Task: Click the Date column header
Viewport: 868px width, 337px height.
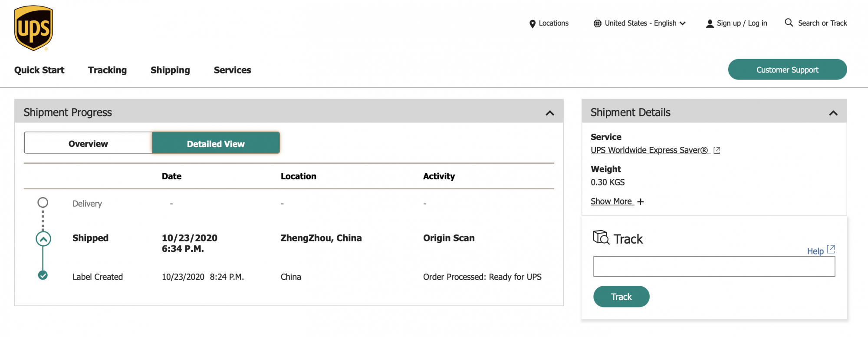Action: click(171, 176)
